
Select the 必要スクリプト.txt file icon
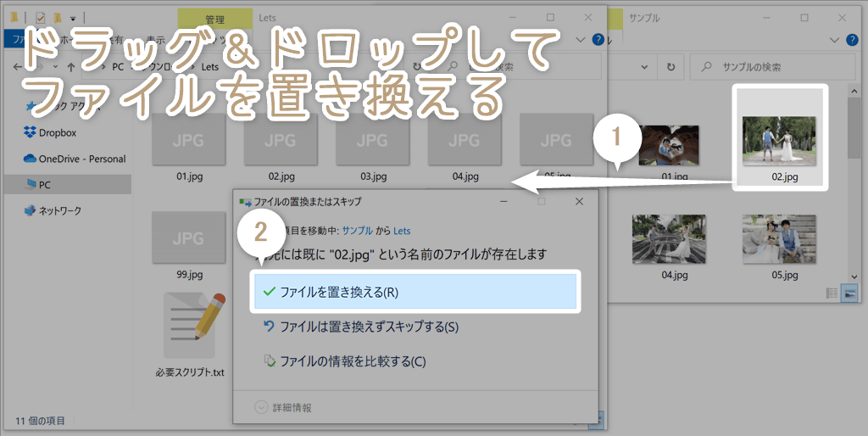[194, 326]
